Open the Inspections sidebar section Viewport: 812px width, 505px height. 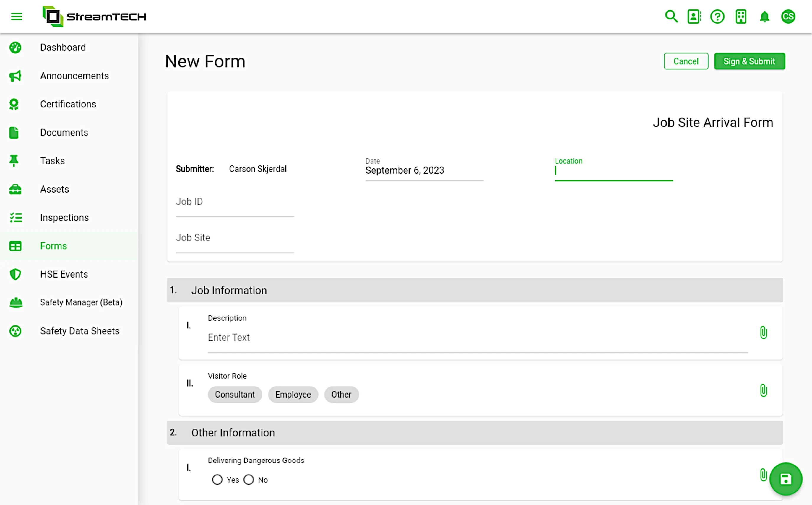pyautogui.click(x=64, y=217)
